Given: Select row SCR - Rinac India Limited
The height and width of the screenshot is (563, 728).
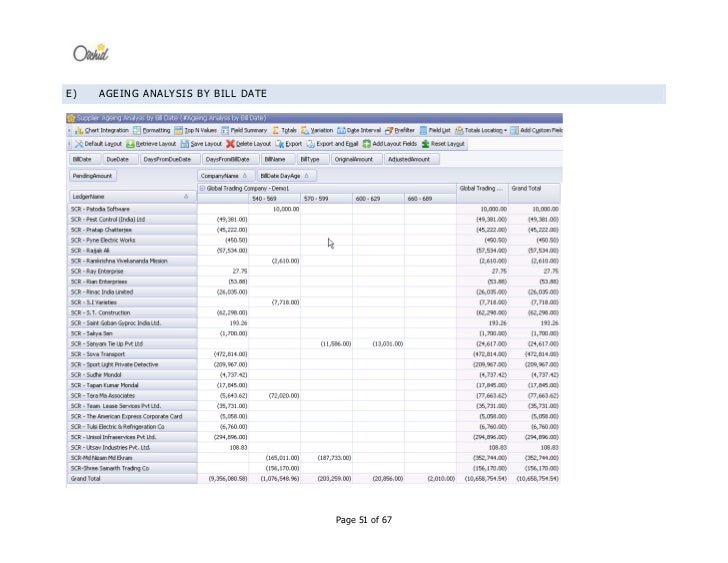Looking at the screenshot, I should (132, 292).
